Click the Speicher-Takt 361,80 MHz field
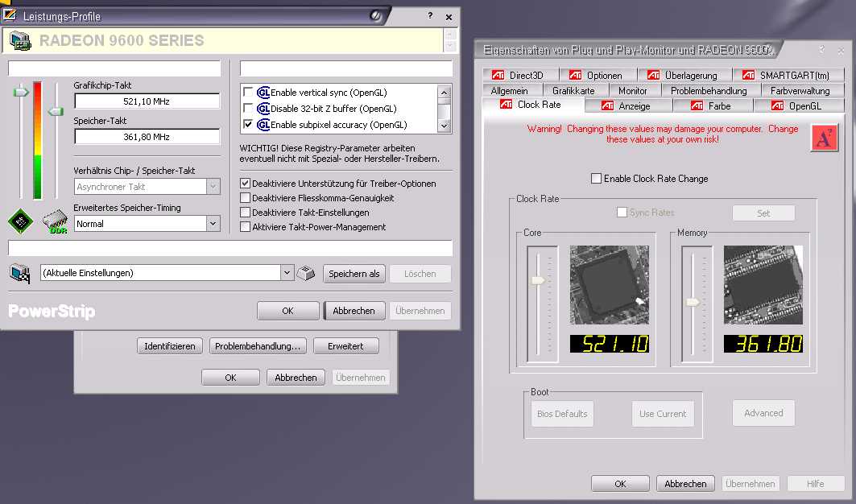 click(147, 137)
